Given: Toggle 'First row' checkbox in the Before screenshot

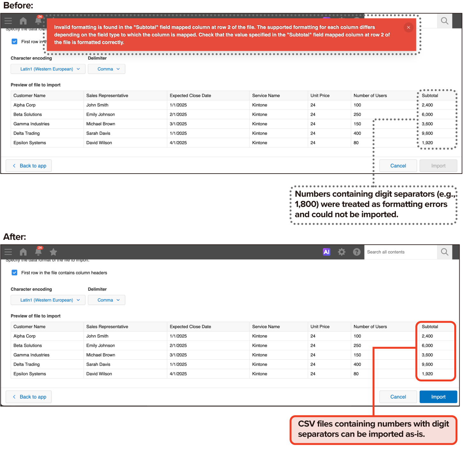Looking at the screenshot, I should 14,42.
